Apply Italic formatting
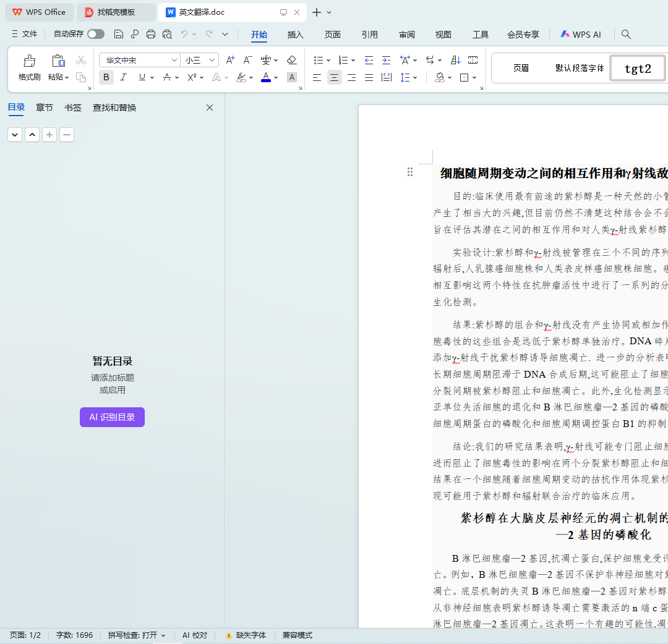Viewport: 668px width, 644px height. click(124, 77)
